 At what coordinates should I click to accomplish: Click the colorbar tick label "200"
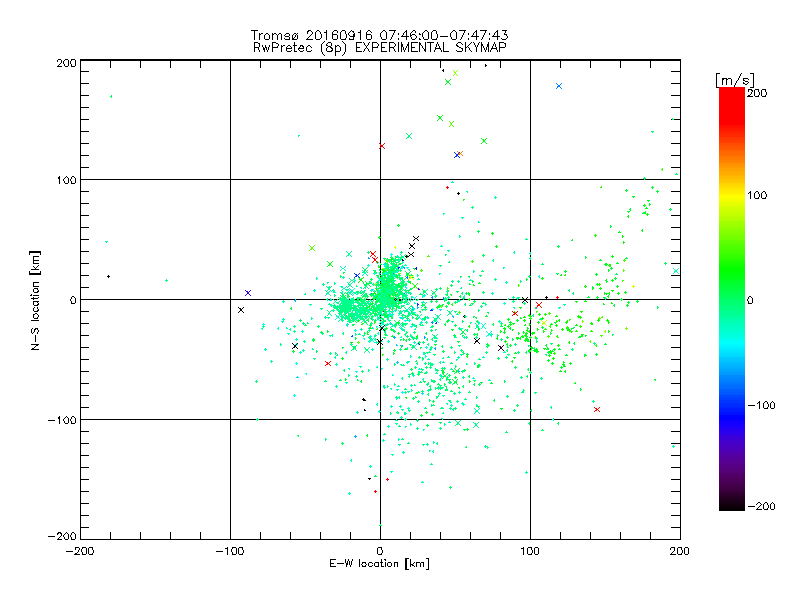(757, 93)
